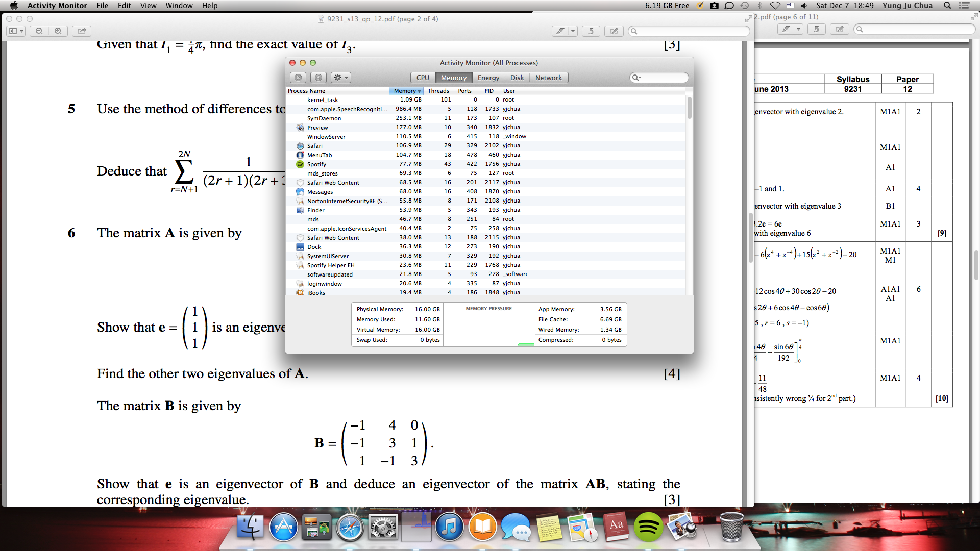Image resolution: width=980 pixels, height=551 pixels.
Task: Click the Inspect process info button
Action: [x=318, y=78]
